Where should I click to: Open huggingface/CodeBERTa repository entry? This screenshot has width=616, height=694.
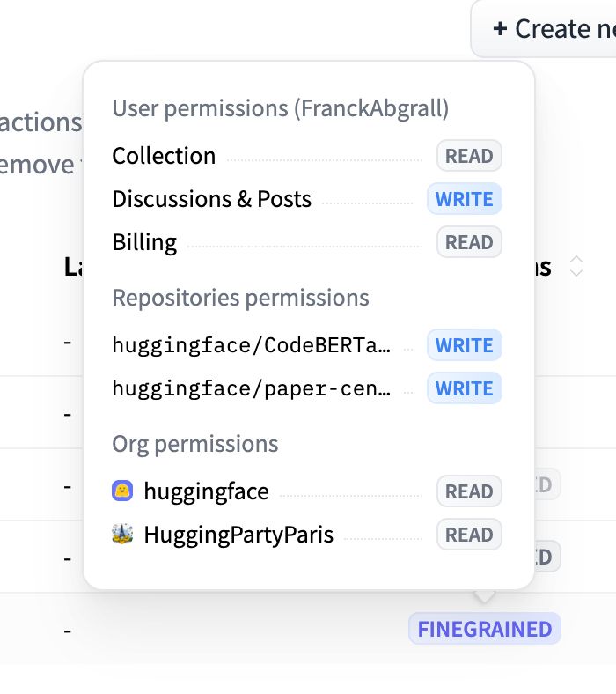[x=252, y=345]
